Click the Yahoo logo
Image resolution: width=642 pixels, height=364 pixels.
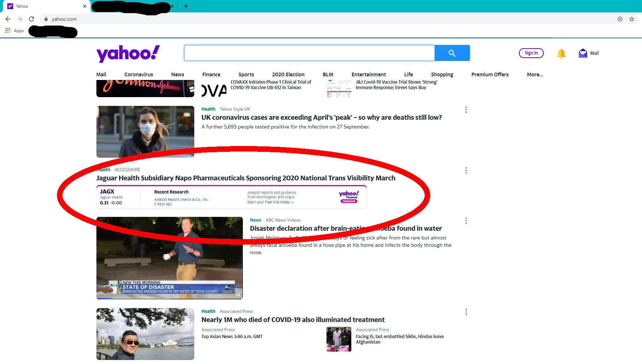[x=128, y=53]
